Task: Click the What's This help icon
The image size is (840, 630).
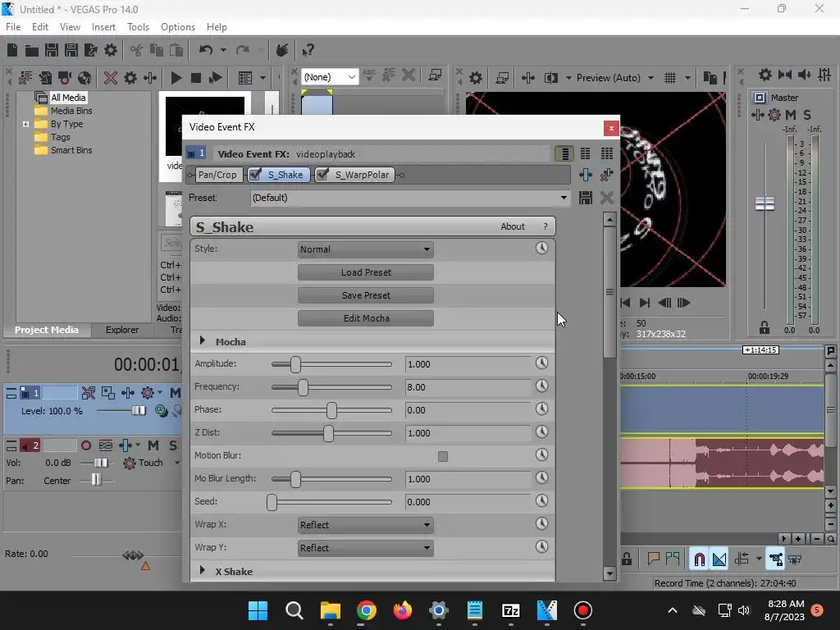Action: pos(308,50)
